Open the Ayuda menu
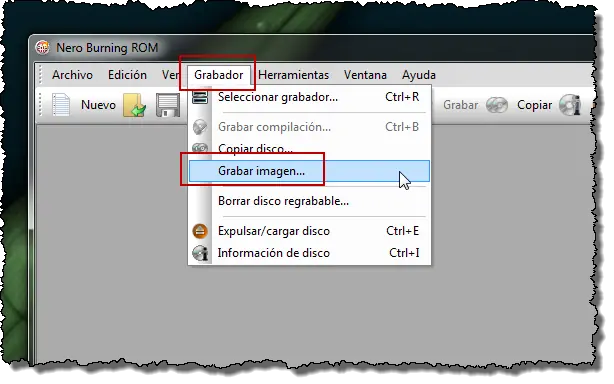 tap(419, 75)
